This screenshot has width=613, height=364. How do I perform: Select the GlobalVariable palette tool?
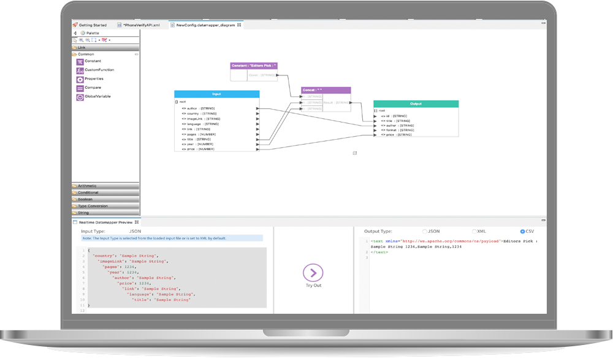pyautogui.click(x=93, y=97)
